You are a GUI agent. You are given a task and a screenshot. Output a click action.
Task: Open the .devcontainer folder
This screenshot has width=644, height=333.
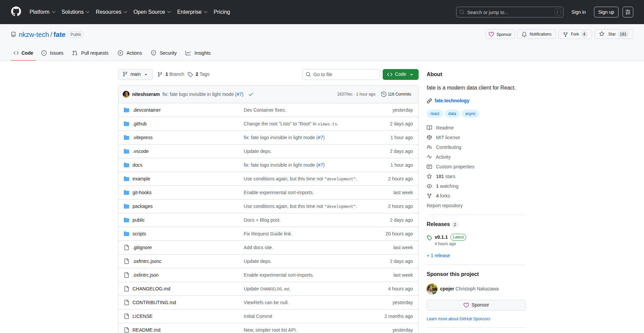click(146, 110)
